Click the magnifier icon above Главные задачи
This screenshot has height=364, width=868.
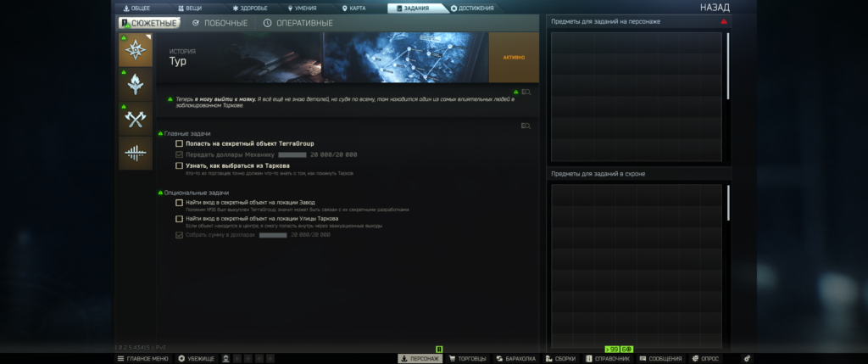[526, 126]
